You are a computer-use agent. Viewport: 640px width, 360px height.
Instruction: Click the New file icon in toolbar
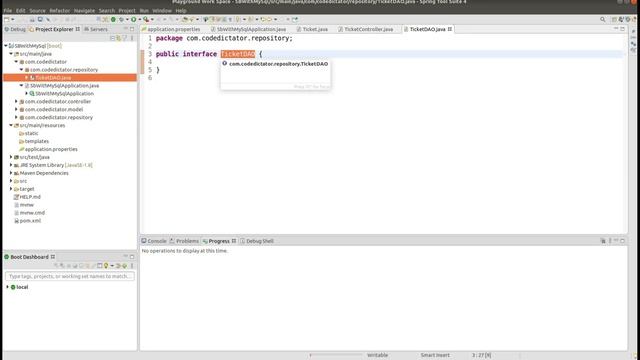7,19
